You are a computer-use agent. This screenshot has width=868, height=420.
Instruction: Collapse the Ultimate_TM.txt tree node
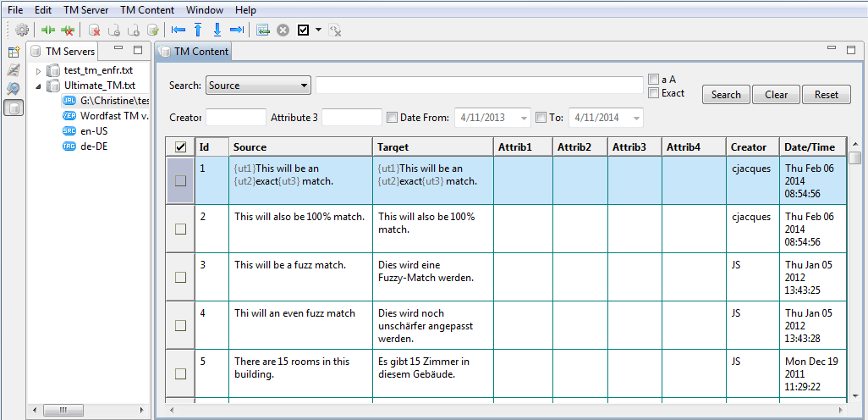coord(38,86)
